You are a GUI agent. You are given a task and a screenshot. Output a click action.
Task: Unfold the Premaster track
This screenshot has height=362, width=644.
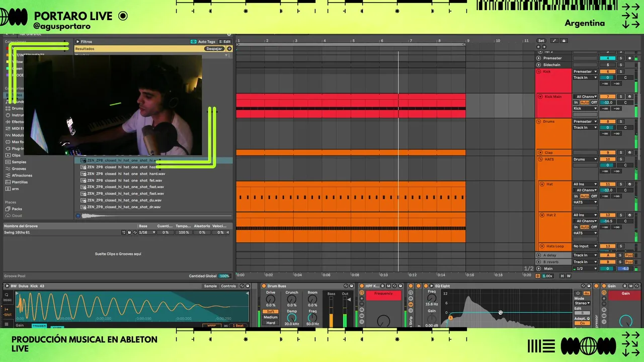[x=539, y=58]
